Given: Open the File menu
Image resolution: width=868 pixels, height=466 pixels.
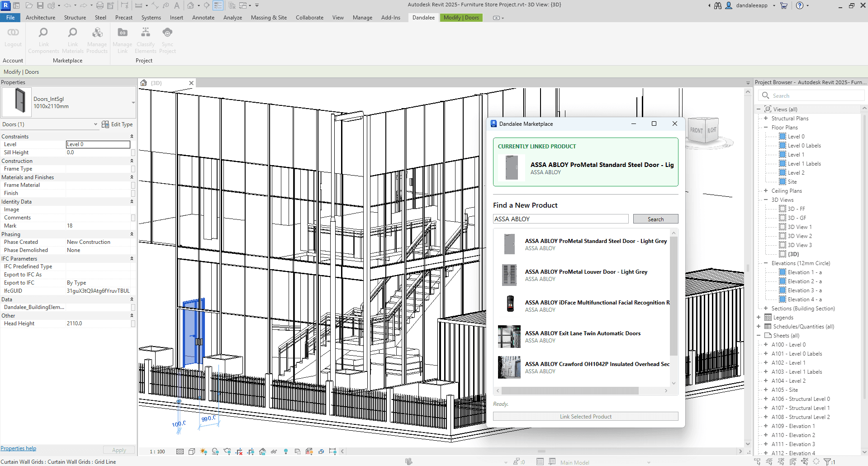Looking at the screenshot, I should click(10, 18).
